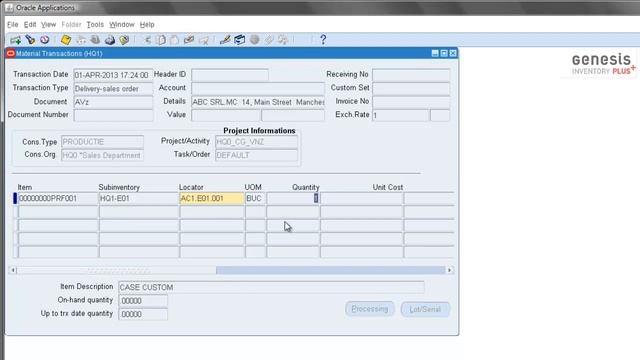Click the UOM cell BUC
The height and width of the screenshot is (360, 640).
[x=255, y=198]
